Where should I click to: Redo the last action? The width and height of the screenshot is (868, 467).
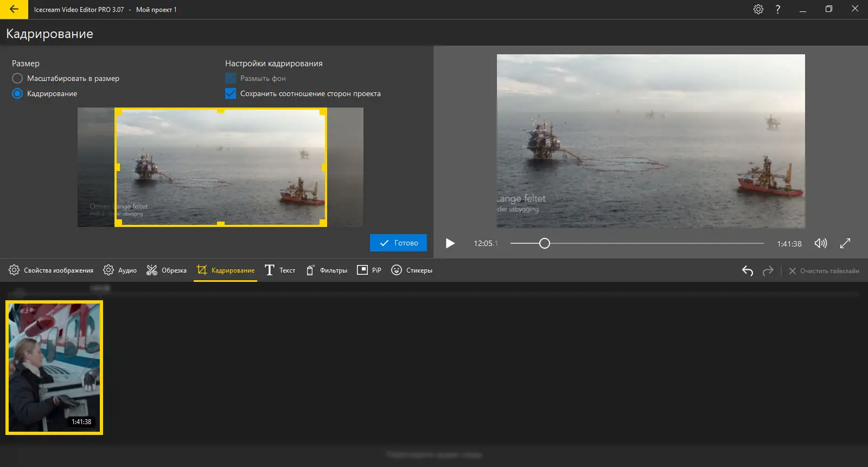tap(768, 270)
